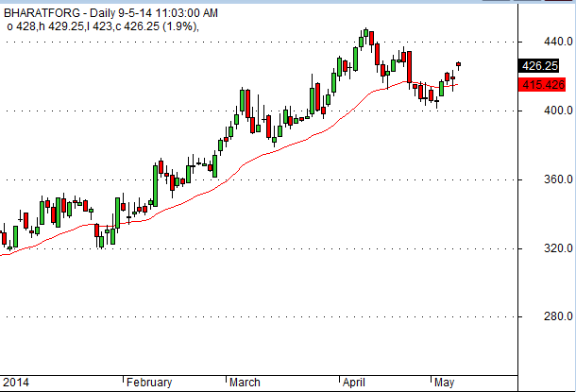Click the latest candle at chart's right end
The width and height of the screenshot is (576, 392).
click(458, 64)
